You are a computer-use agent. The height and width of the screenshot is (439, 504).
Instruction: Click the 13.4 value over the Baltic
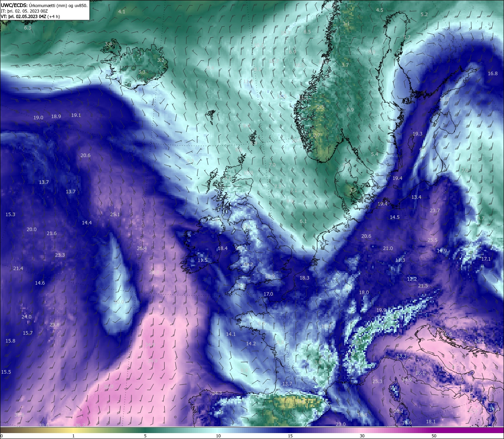pyautogui.click(x=416, y=197)
